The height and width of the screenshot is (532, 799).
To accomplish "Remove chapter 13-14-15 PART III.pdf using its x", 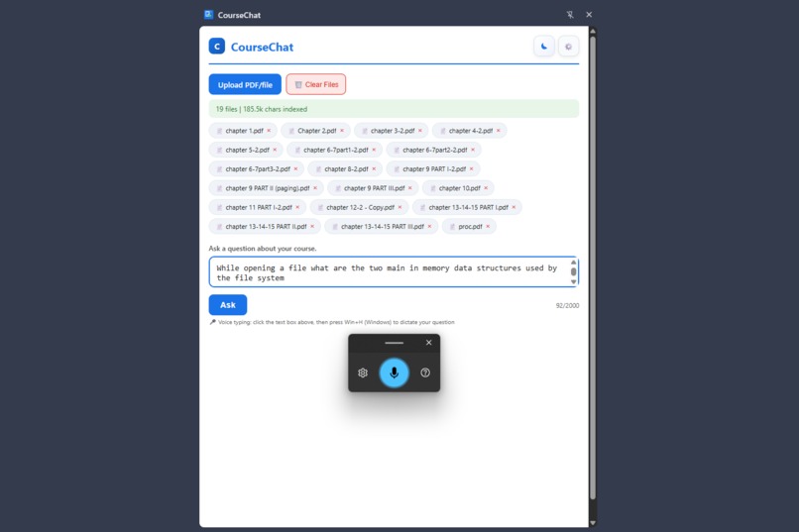I will coord(429,227).
